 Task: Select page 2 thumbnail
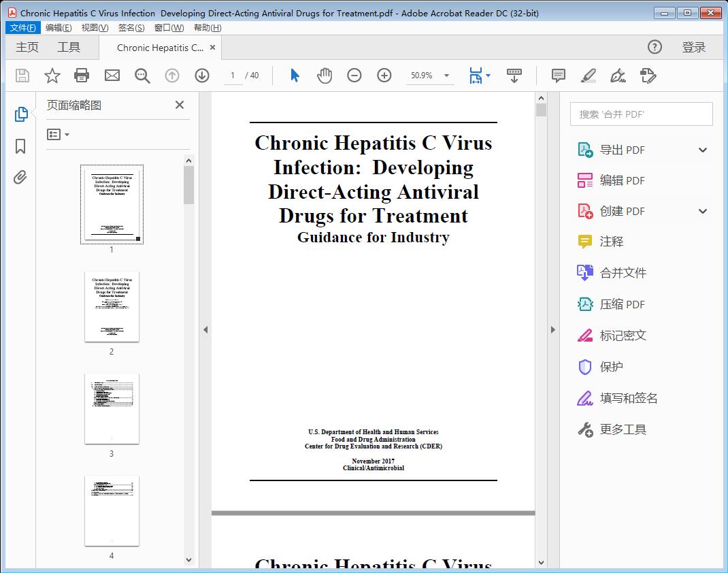click(x=112, y=307)
